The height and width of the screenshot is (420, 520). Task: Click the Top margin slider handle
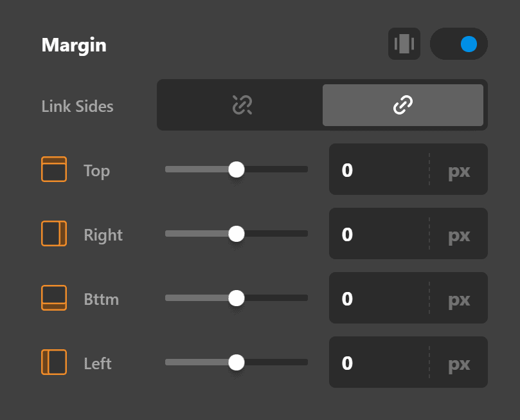[237, 169]
